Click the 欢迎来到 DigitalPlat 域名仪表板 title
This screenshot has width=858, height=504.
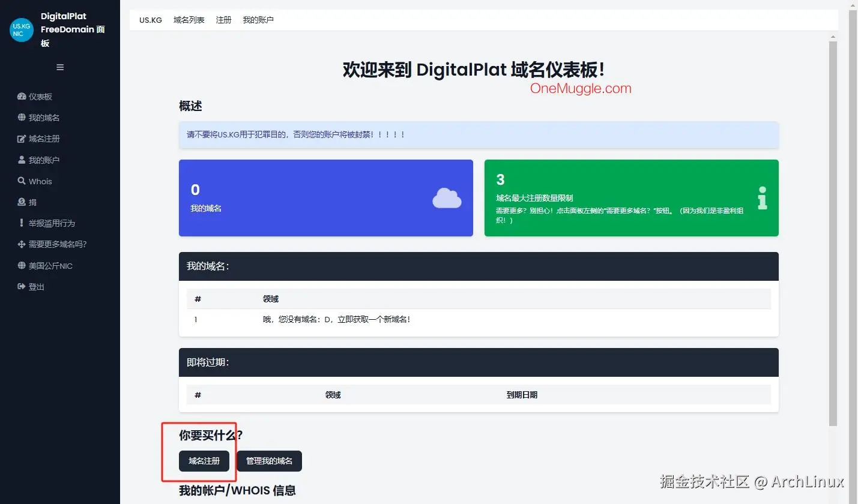point(474,70)
